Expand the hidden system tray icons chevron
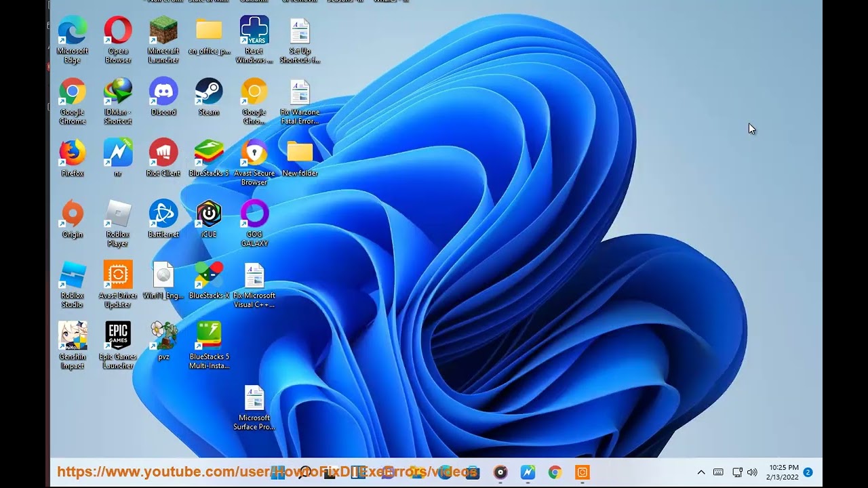The height and width of the screenshot is (488, 868). click(701, 472)
